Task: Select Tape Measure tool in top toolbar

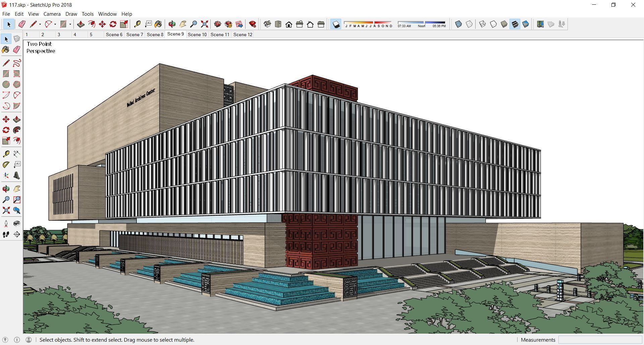Action: tap(137, 24)
